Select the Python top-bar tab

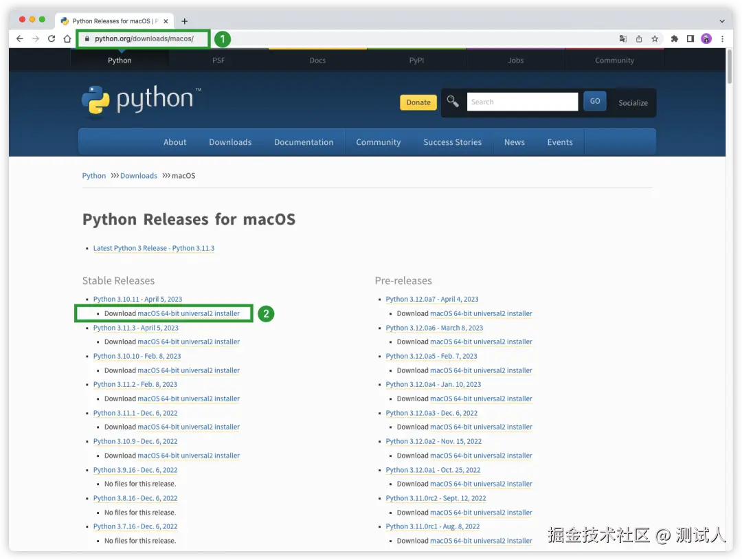pyautogui.click(x=120, y=60)
